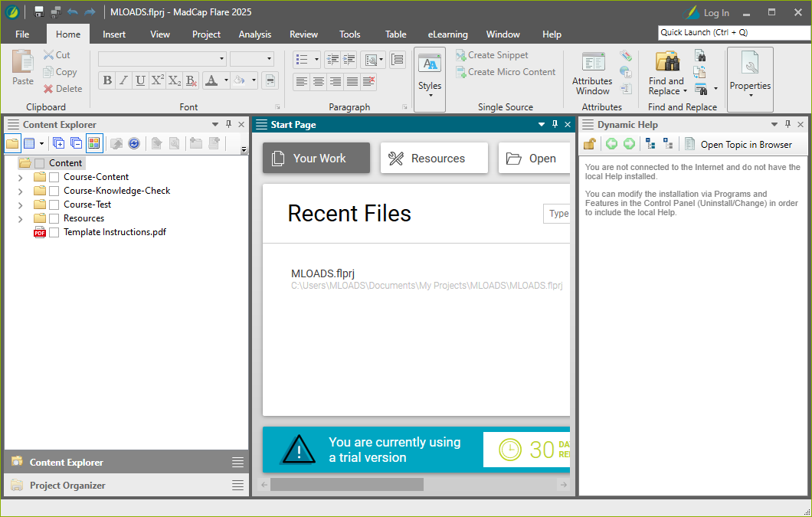Click Find in File document-binoculars icon
Image resolution: width=812 pixels, height=517 pixels.
click(700, 55)
